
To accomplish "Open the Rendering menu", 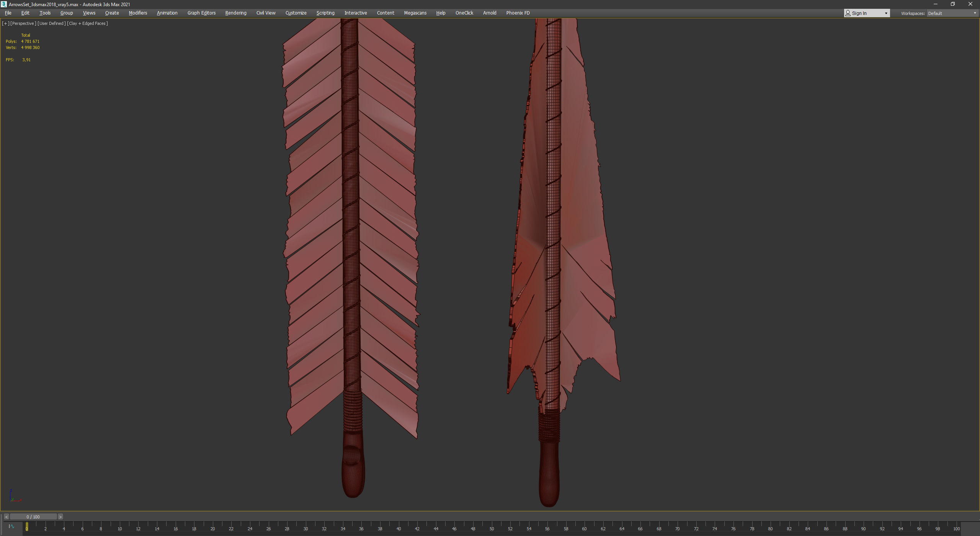I will point(236,13).
